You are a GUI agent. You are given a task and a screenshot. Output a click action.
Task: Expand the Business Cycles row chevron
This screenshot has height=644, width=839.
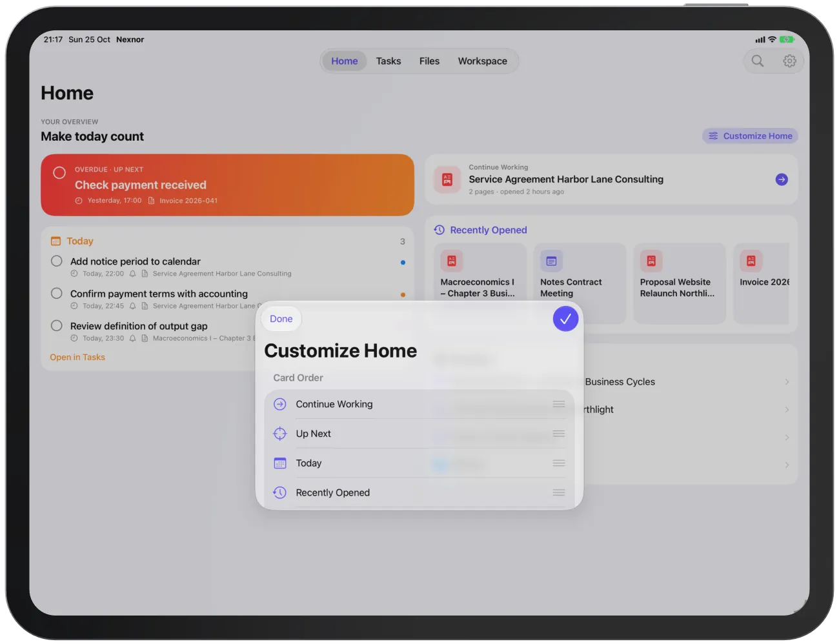point(787,382)
